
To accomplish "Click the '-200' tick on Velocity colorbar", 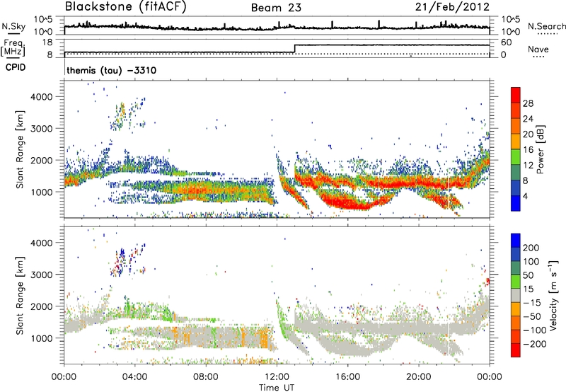I will (x=535, y=344).
